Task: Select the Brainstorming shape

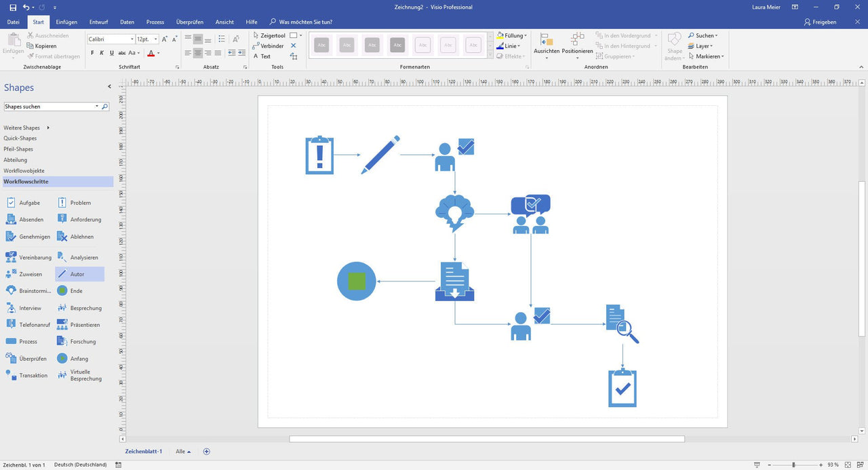Action: coord(27,290)
